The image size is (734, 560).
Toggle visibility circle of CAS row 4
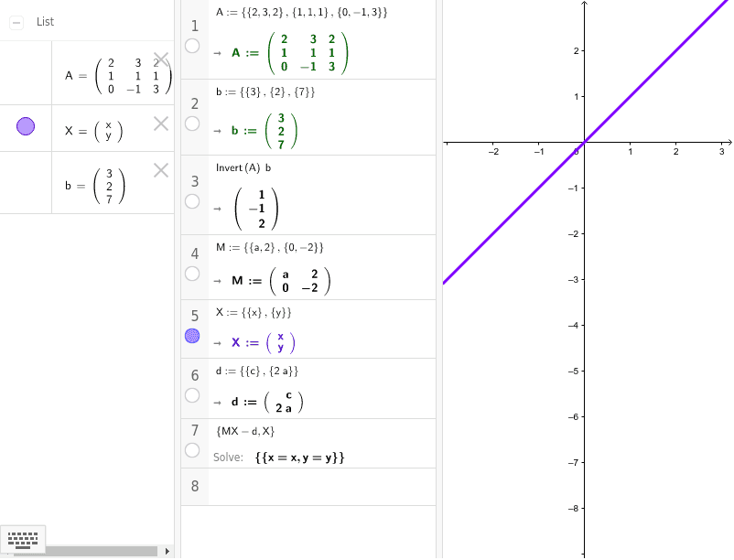click(x=192, y=274)
